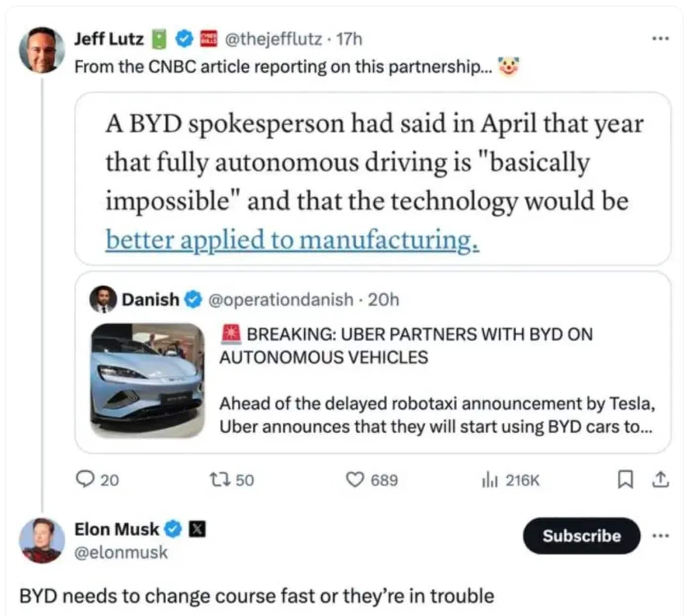This screenshot has height=616, width=692.
Task: View analytics via the 216K views icon
Action: point(490,480)
